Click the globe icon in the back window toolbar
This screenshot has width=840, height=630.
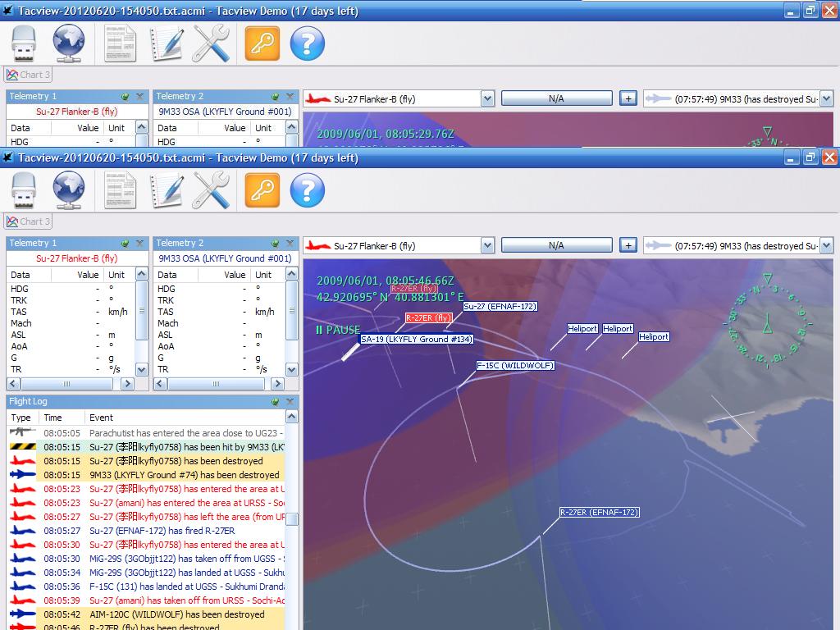(x=69, y=43)
